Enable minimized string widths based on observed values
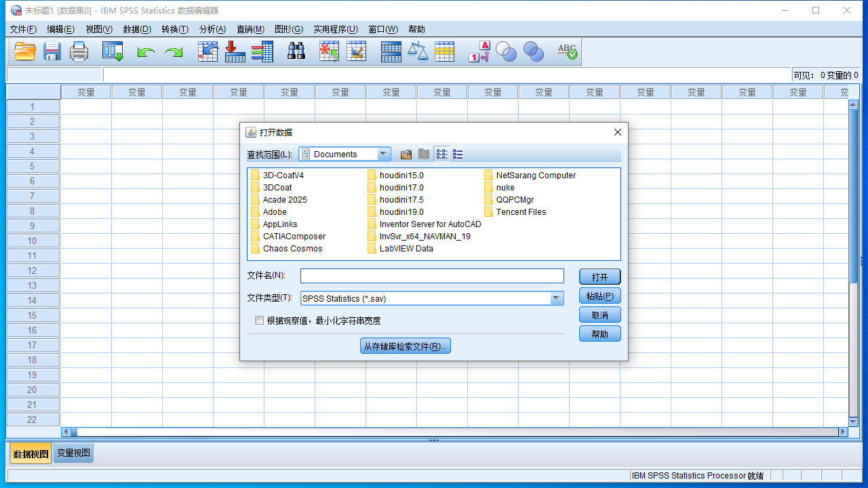This screenshot has height=488, width=868. tap(259, 320)
